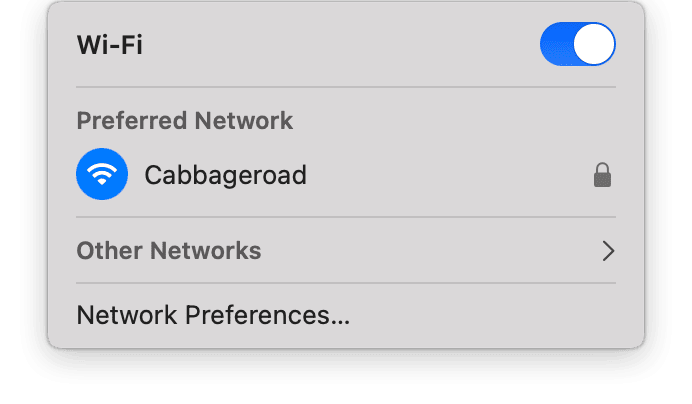Click the gray lock next to the network
Image resolution: width=692 pixels, height=404 pixels.
602,175
